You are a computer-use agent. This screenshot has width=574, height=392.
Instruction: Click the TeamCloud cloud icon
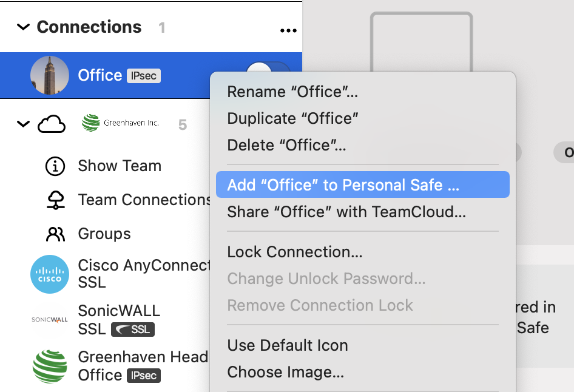click(x=52, y=124)
